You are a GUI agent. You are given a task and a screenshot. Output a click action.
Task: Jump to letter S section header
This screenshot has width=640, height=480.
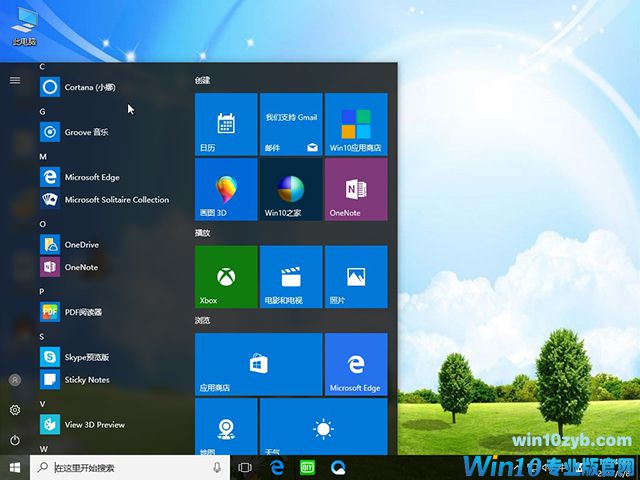[42, 337]
